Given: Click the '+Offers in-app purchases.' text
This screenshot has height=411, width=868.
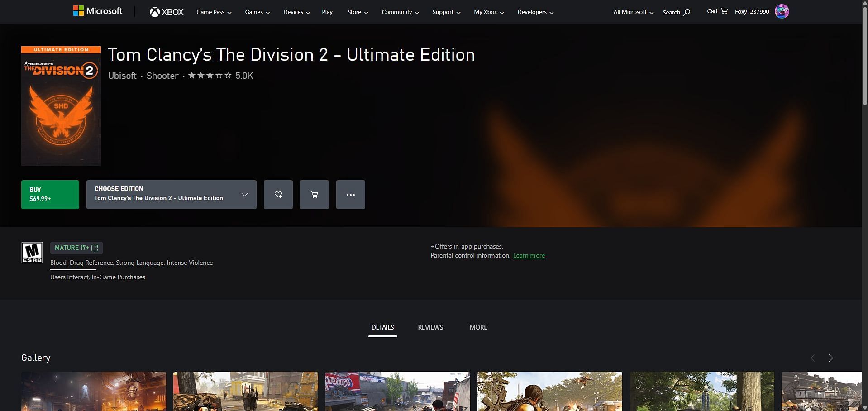Looking at the screenshot, I should (467, 246).
